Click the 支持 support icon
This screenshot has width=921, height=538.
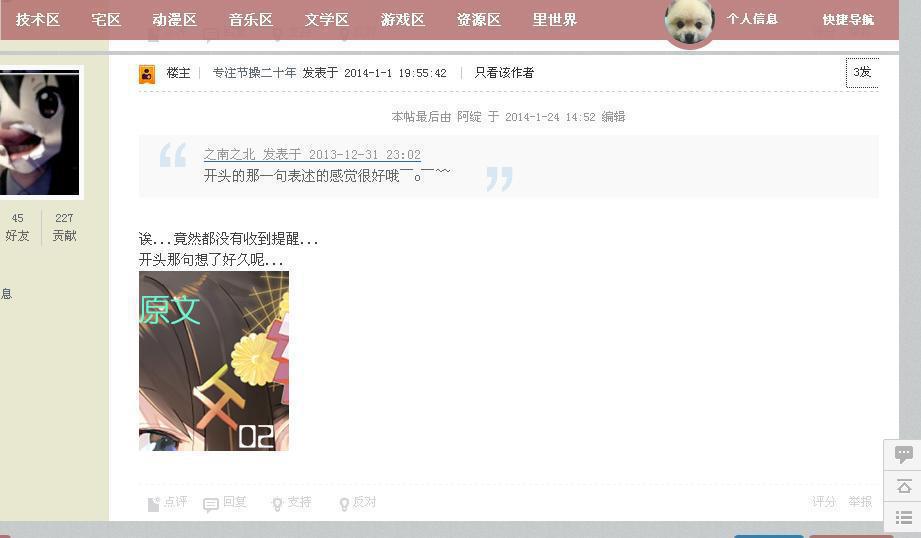click(x=277, y=504)
